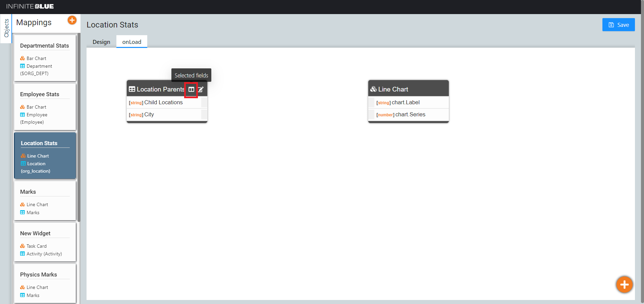
Task: Open Selected fields icon on Location Parents
Action: 191,89
